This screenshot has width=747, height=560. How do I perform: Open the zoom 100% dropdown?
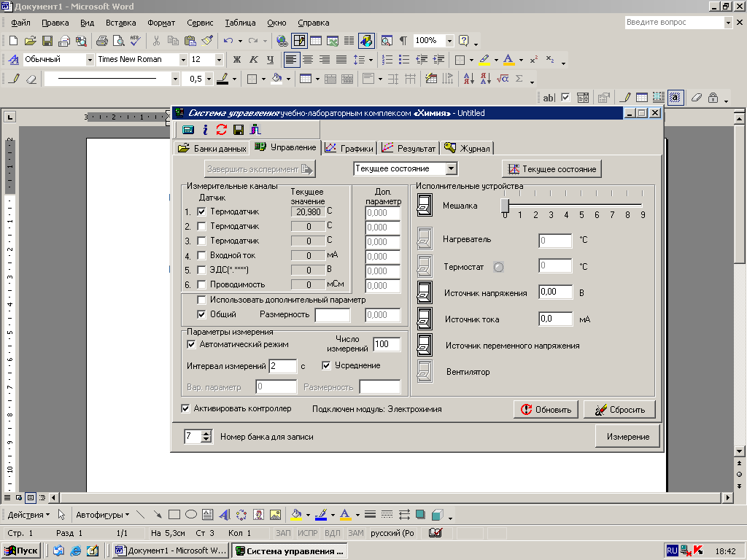point(449,41)
